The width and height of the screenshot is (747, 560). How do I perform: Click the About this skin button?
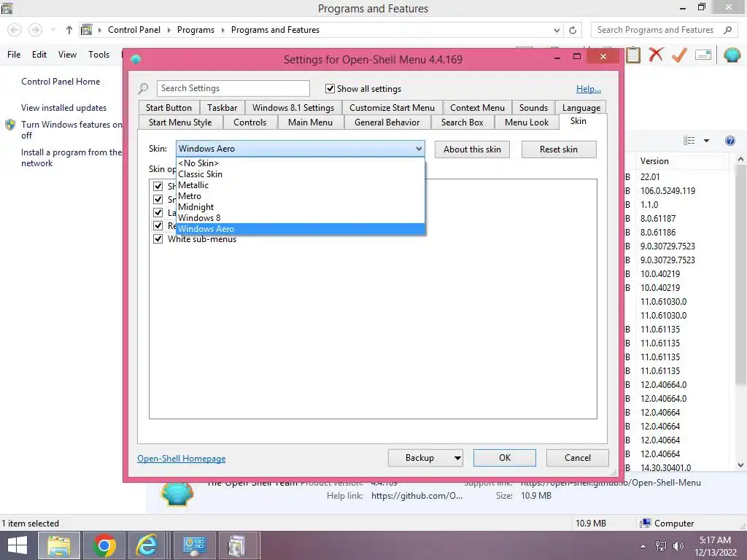[x=472, y=149]
